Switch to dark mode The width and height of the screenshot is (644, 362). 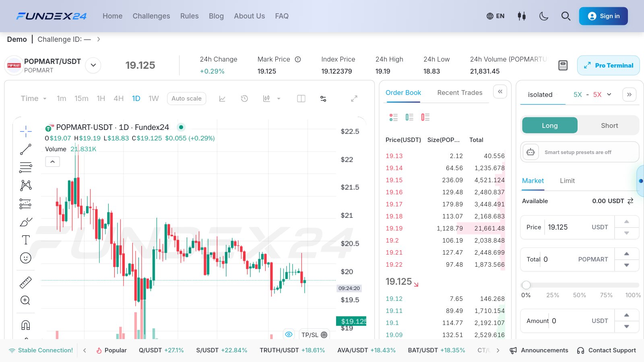click(x=544, y=16)
